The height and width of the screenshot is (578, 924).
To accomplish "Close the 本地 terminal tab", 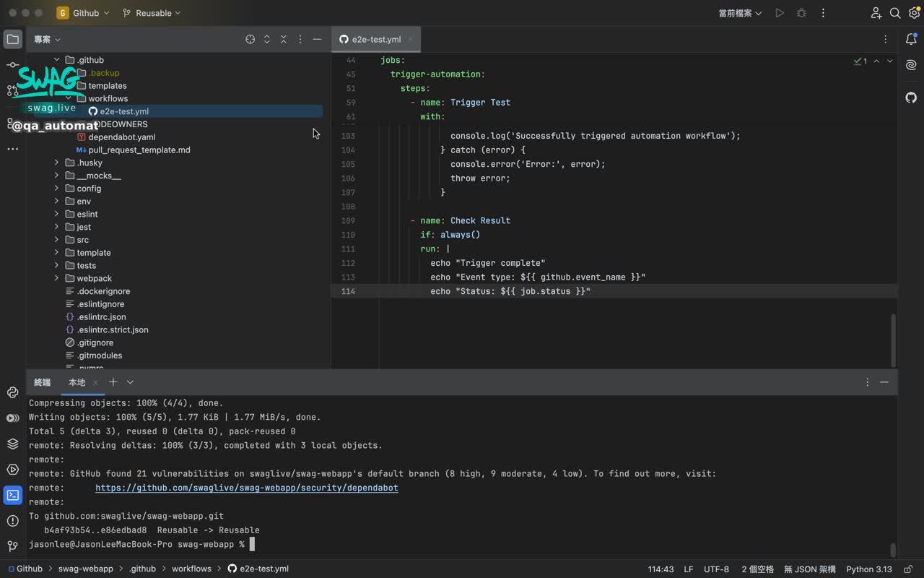I will (x=95, y=382).
